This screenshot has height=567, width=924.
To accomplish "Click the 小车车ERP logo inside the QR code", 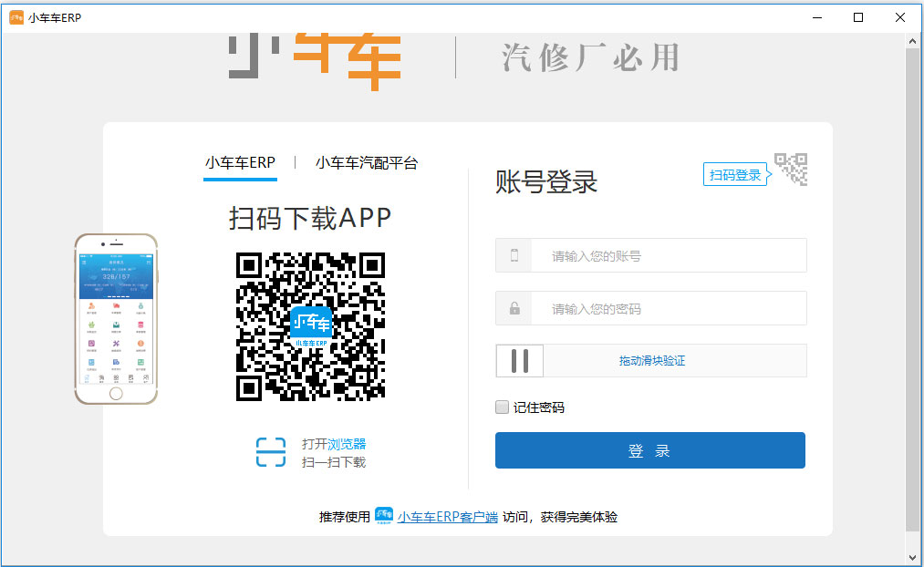I will 311,326.
